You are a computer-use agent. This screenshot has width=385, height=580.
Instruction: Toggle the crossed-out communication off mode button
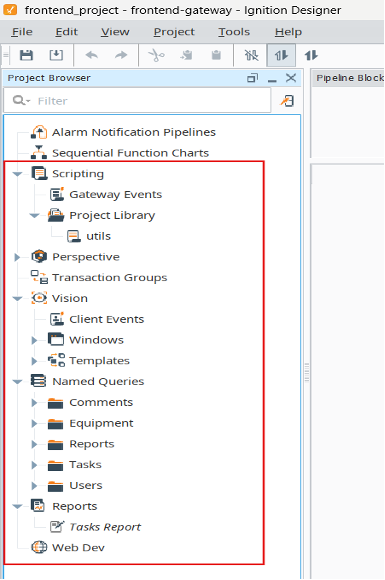coord(251,55)
